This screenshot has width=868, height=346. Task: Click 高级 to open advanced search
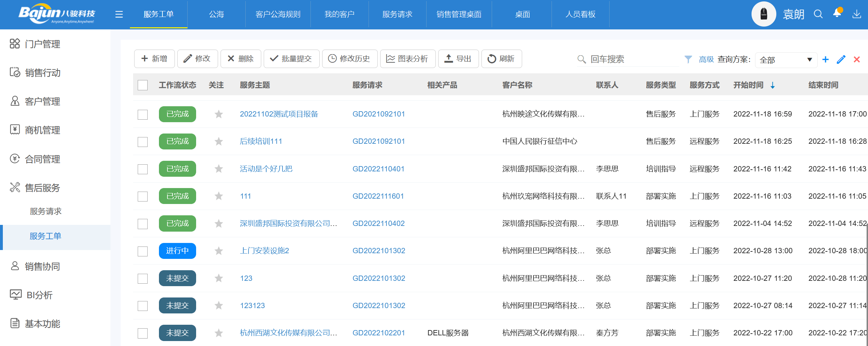click(706, 59)
